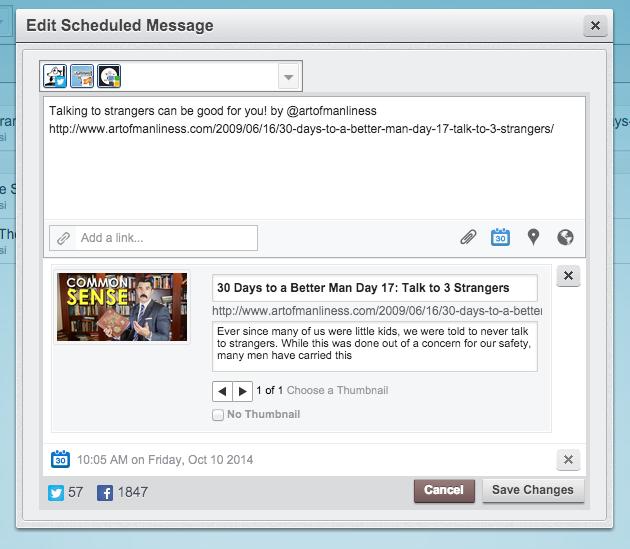This screenshot has width=630, height=549.
Task: Show next thumbnail with right arrow
Action: pos(243,391)
